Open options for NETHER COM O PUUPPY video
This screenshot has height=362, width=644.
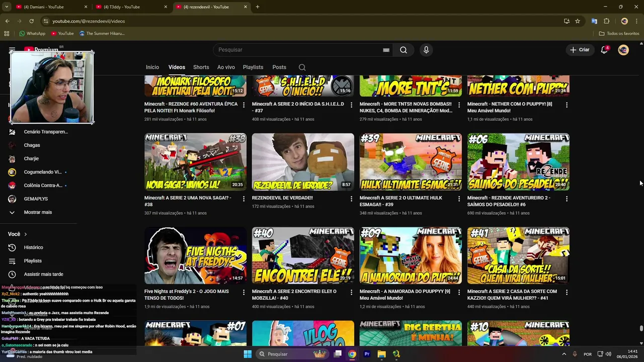pyautogui.click(x=567, y=105)
